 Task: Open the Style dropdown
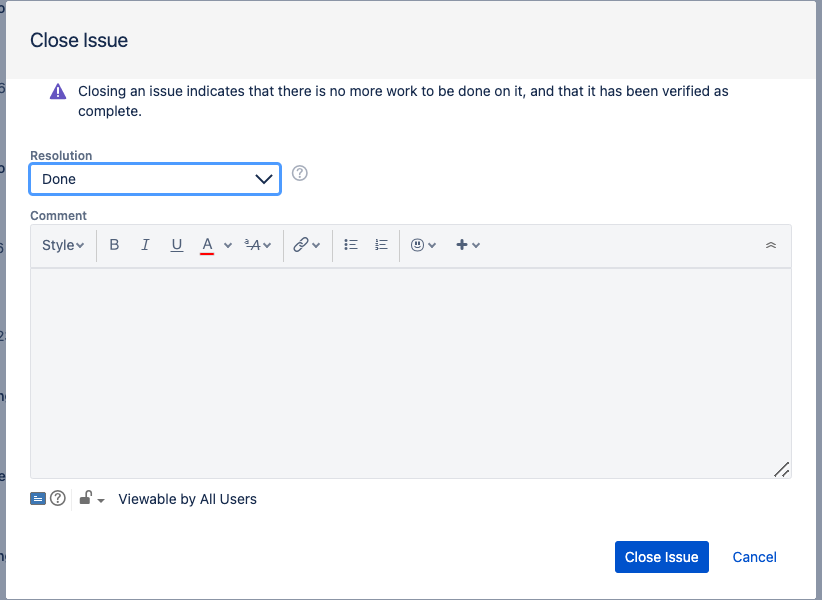click(x=63, y=245)
